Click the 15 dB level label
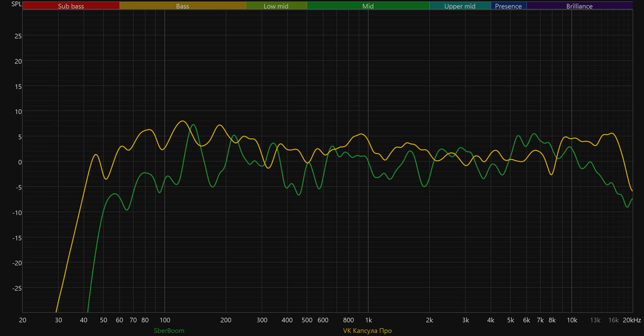The width and height of the screenshot is (644, 336). [x=18, y=86]
